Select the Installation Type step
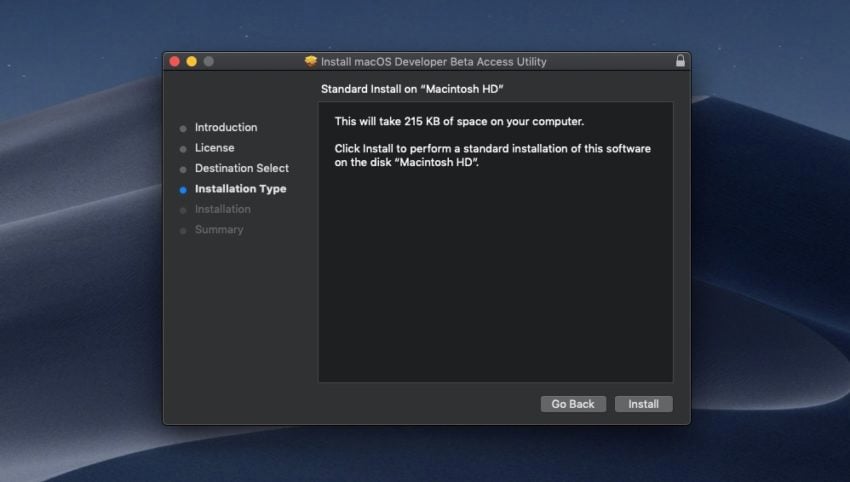 point(241,189)
